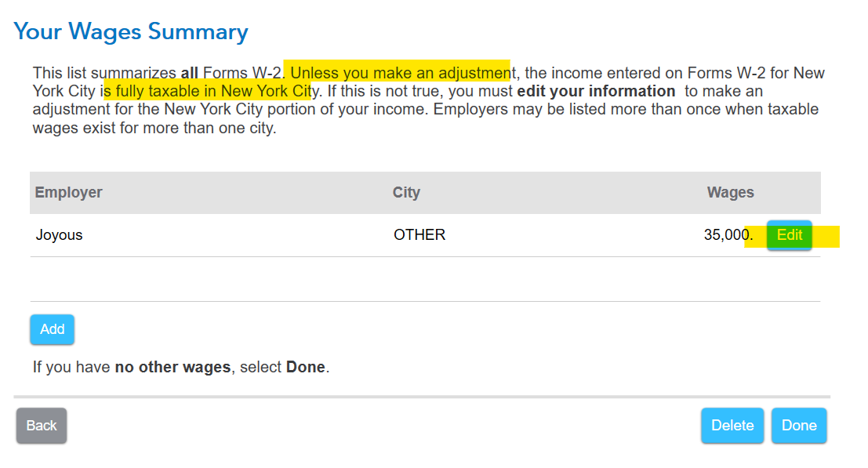Select the Joyous employer row
868x468 pixels.
pyautogui.click(x=425, y=235)
